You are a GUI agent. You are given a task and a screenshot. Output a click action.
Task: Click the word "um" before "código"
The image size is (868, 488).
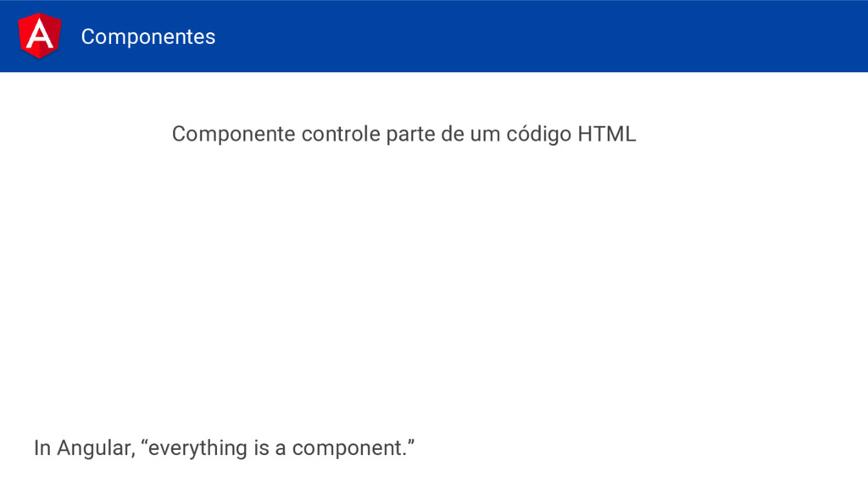(x=486, y=136)
